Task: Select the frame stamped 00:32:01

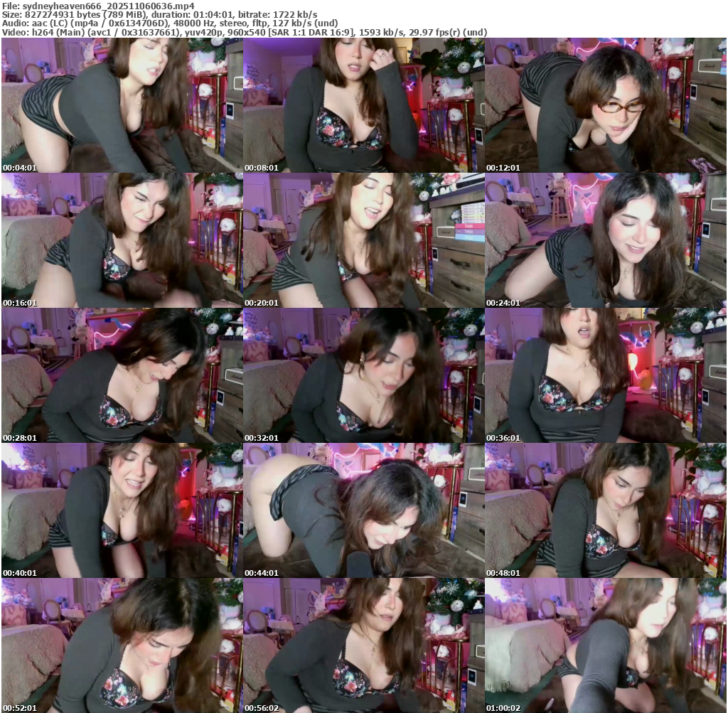Action: [364, 375]
